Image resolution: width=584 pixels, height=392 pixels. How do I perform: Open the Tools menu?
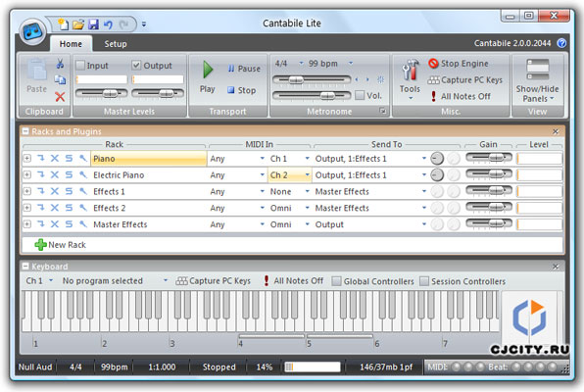click(410, 79)
